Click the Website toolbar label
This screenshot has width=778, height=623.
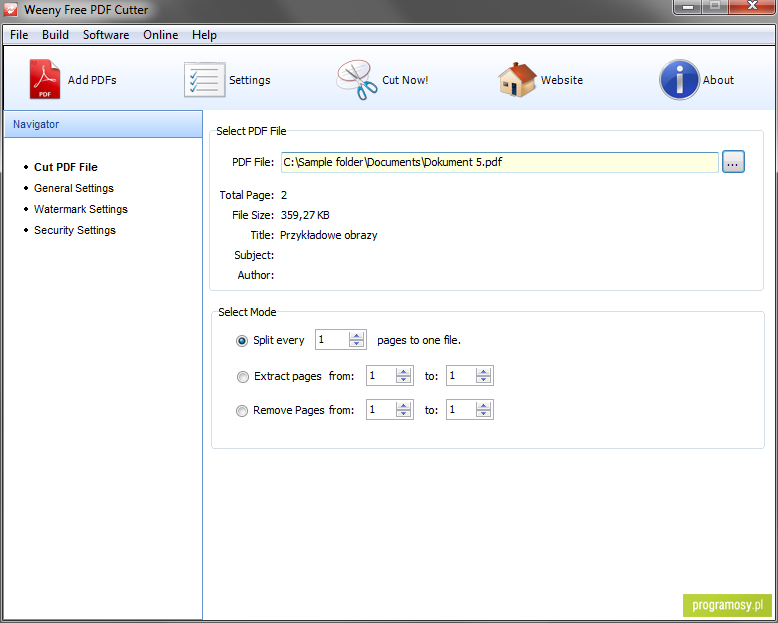pos(562,80)
